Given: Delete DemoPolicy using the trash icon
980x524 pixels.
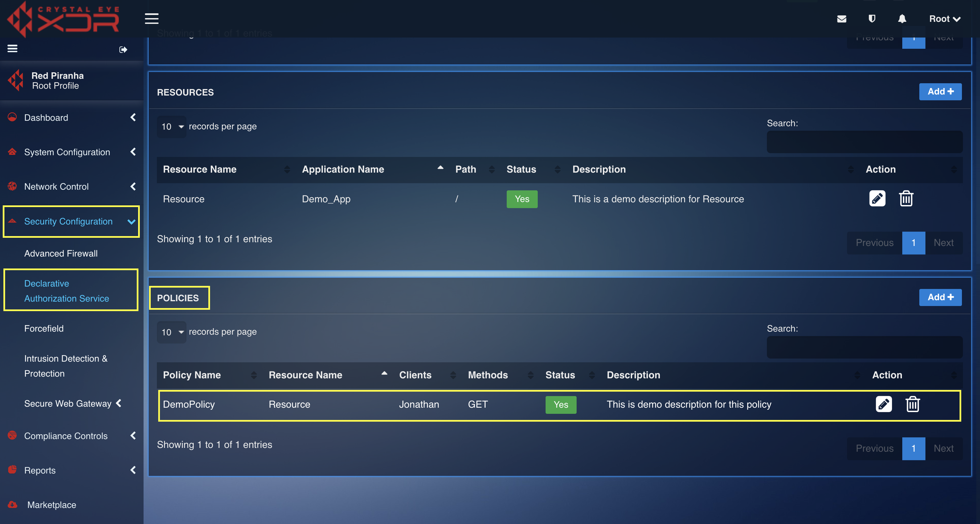Looking at the screenshot, I should coord(912,404).
